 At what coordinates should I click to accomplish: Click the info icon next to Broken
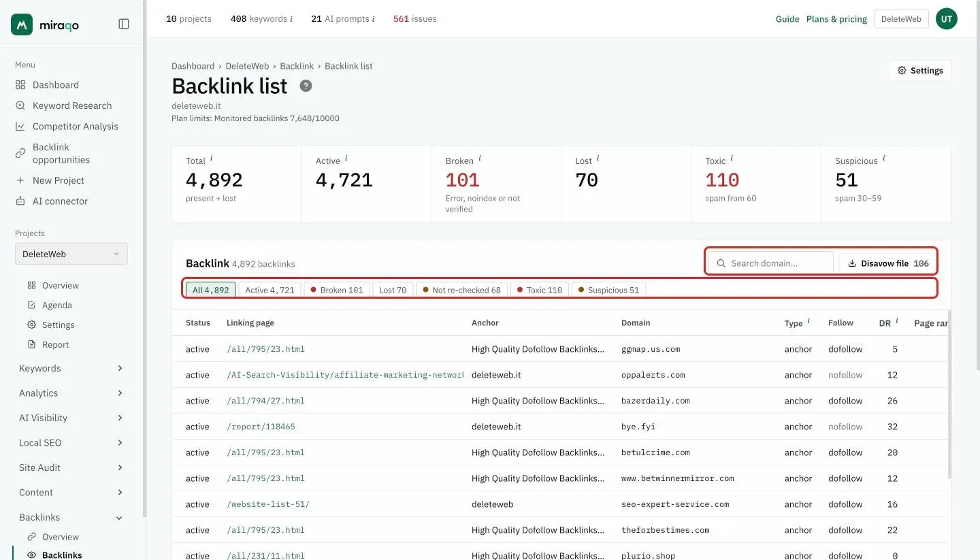click(479, 159)
